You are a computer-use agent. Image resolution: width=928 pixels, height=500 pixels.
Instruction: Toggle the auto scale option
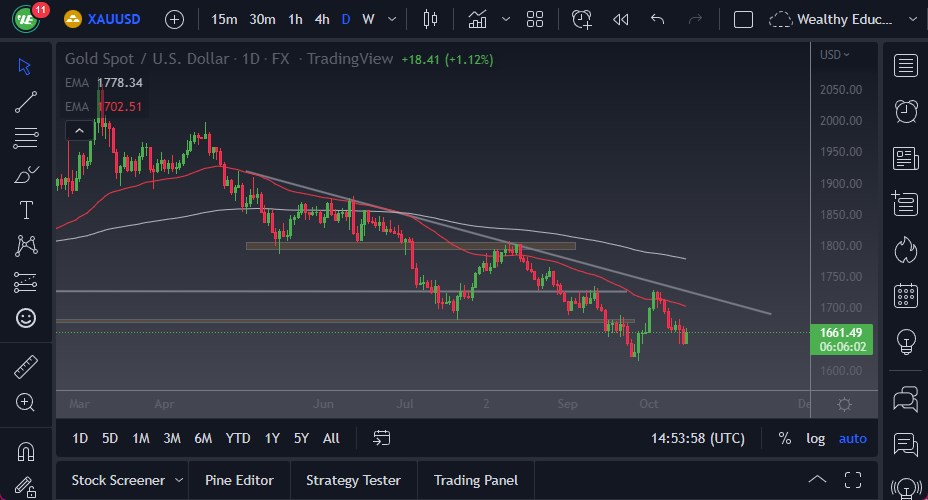point(852,438)
